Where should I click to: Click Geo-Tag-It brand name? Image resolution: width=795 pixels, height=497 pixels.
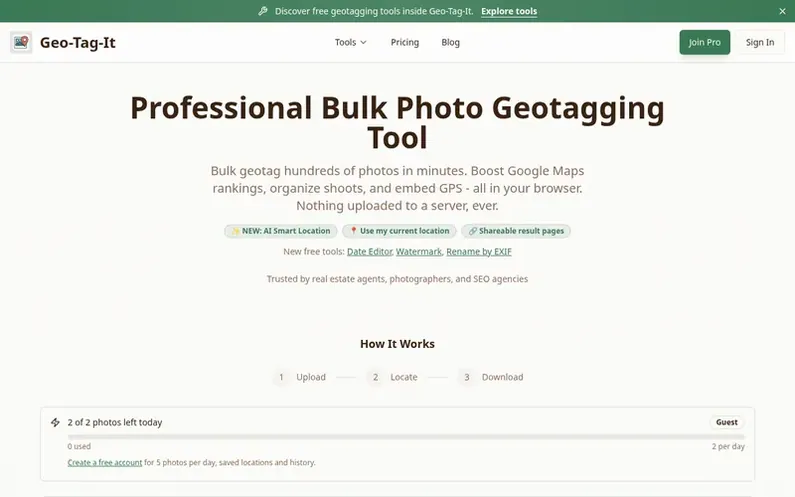point(78,43)
